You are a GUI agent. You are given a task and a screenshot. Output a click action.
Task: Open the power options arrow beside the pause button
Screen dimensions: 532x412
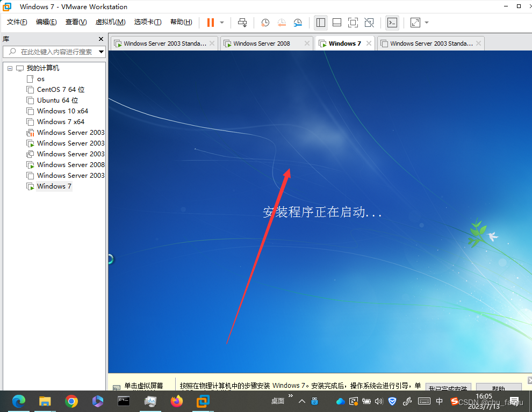(222, 23)
